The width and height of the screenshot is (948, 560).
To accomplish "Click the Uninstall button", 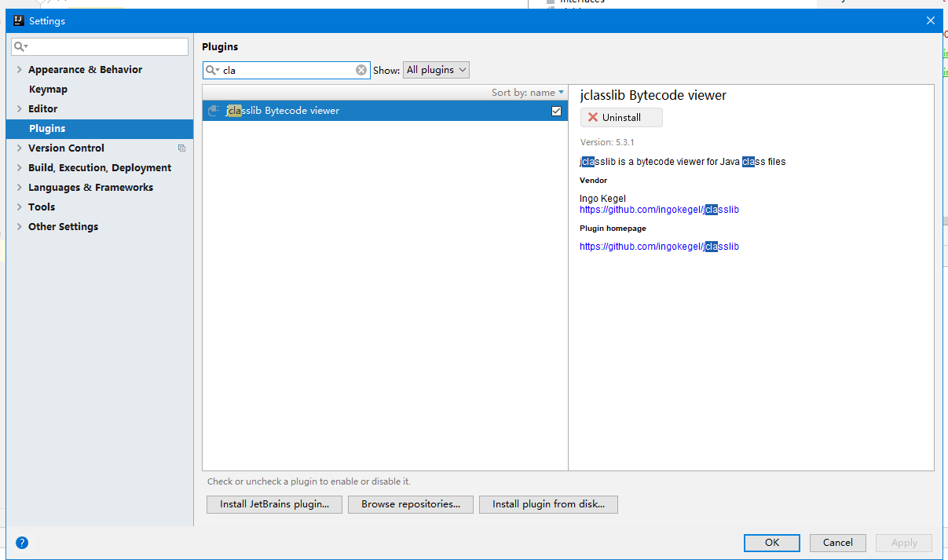I will (x=621, y=118).
